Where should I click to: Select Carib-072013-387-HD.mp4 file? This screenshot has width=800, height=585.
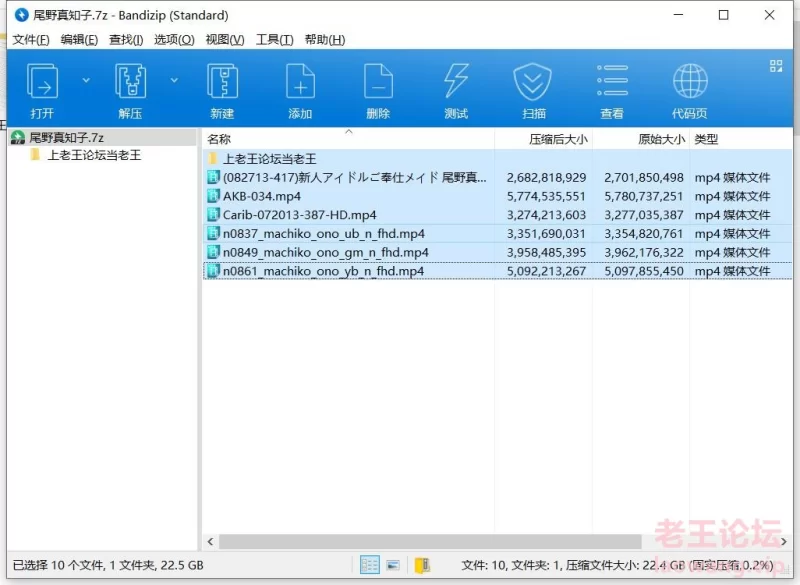click(497, 215)
